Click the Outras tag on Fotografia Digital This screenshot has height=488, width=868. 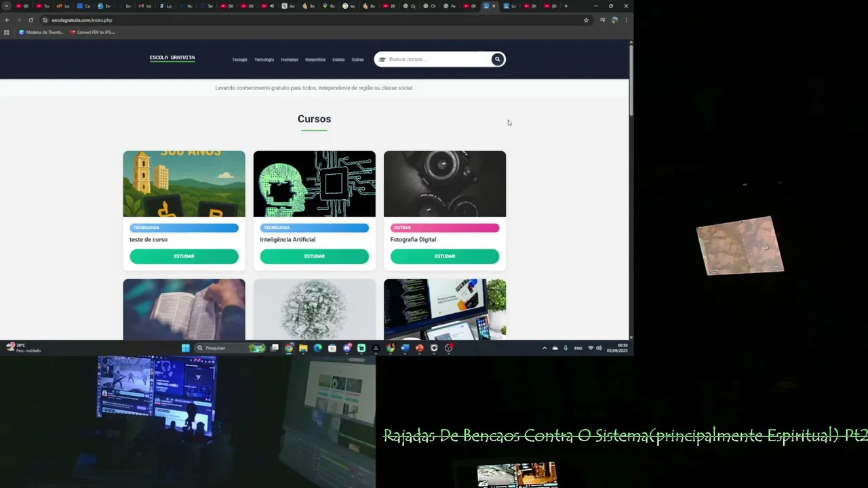click(444, 228)
